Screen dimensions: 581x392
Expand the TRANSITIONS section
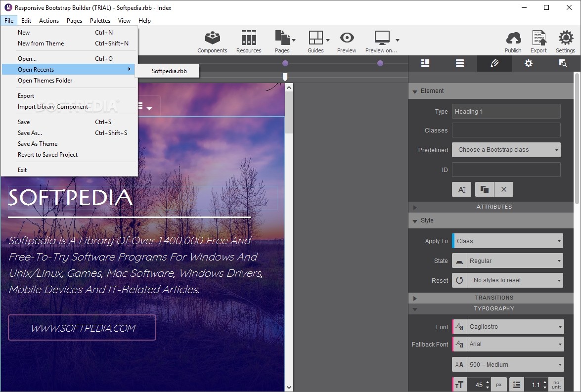click(415, 298)
